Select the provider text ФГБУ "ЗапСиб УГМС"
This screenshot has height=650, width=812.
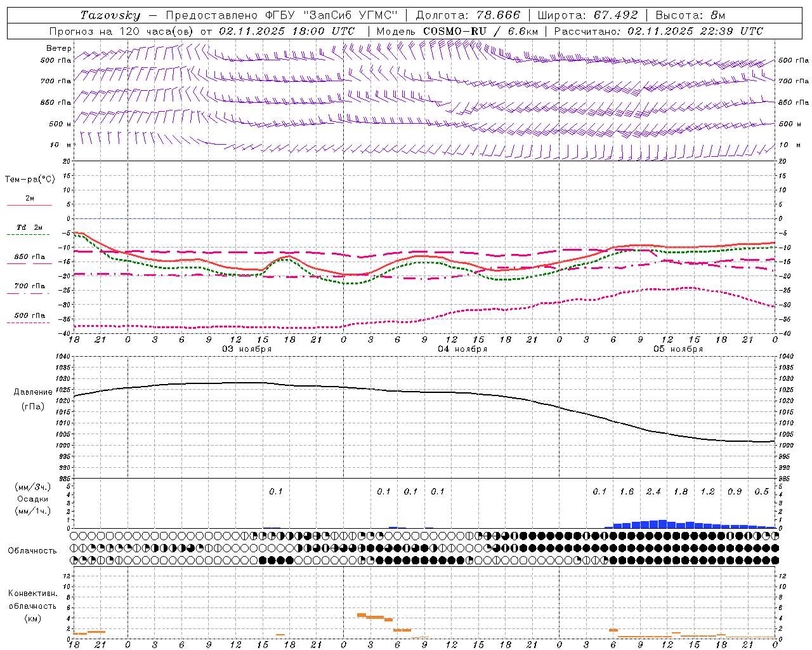pos(332,15)
